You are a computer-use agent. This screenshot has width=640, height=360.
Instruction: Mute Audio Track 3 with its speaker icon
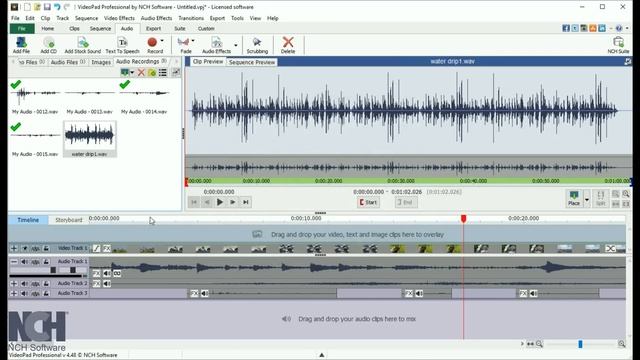tap(24, 293)
